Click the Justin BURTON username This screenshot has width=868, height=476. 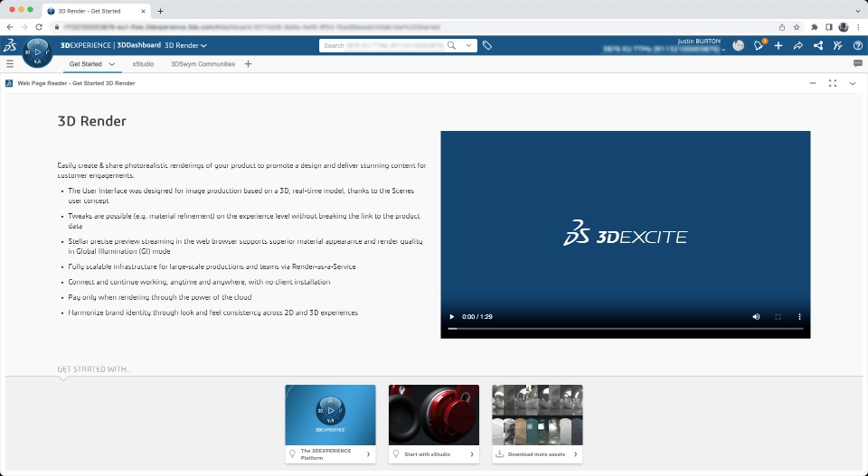tap(699, 41)
